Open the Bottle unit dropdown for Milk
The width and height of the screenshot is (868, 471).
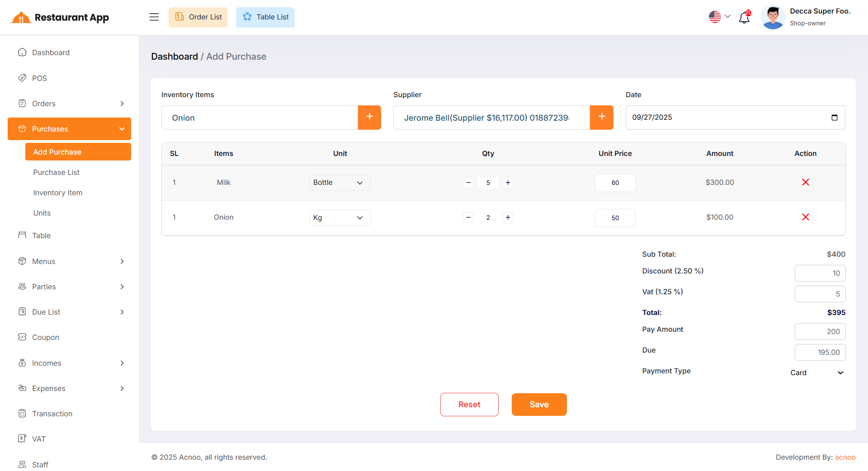click(340, 183)
